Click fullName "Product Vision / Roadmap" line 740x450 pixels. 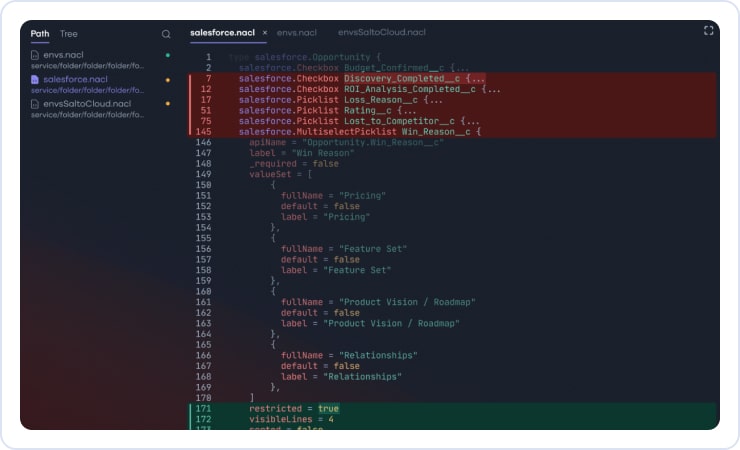[x=378, y=302]
